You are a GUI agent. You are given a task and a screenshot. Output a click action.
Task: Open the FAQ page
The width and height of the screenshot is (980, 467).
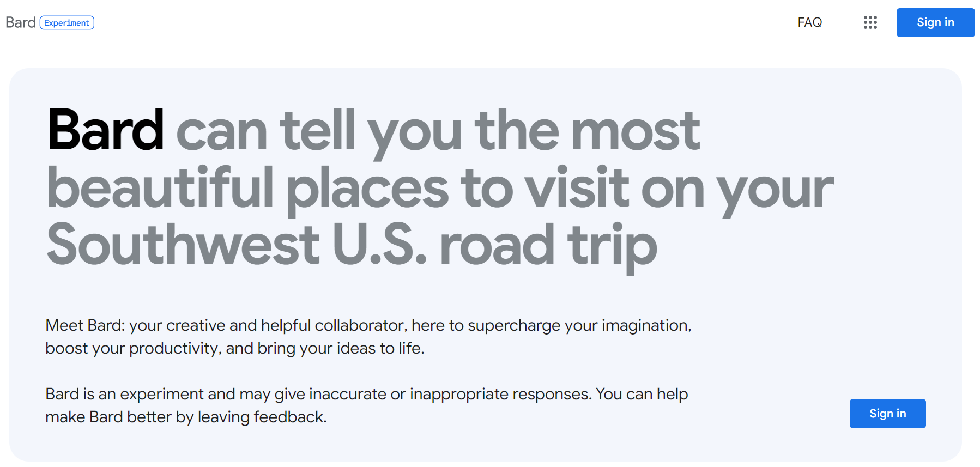click(809, 22)
